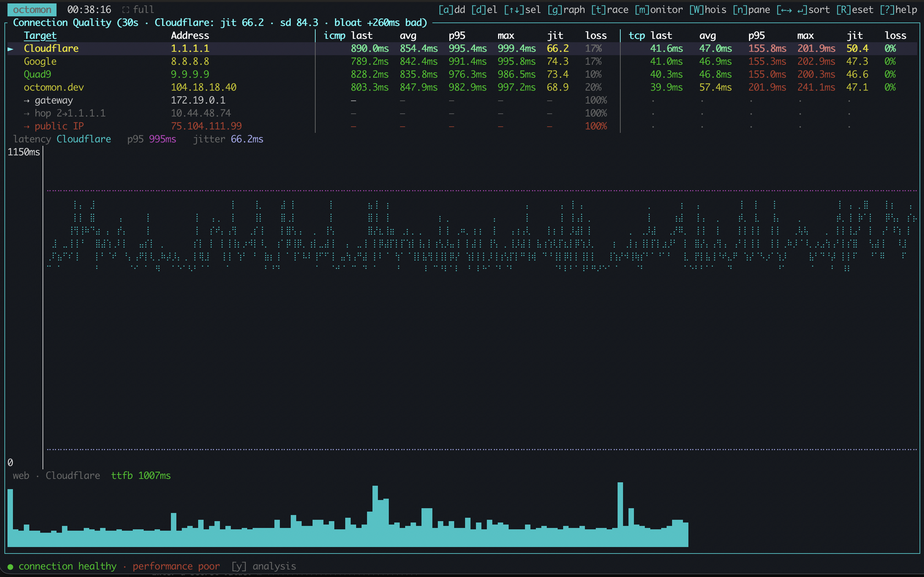Click the tcp max column header

806,35
